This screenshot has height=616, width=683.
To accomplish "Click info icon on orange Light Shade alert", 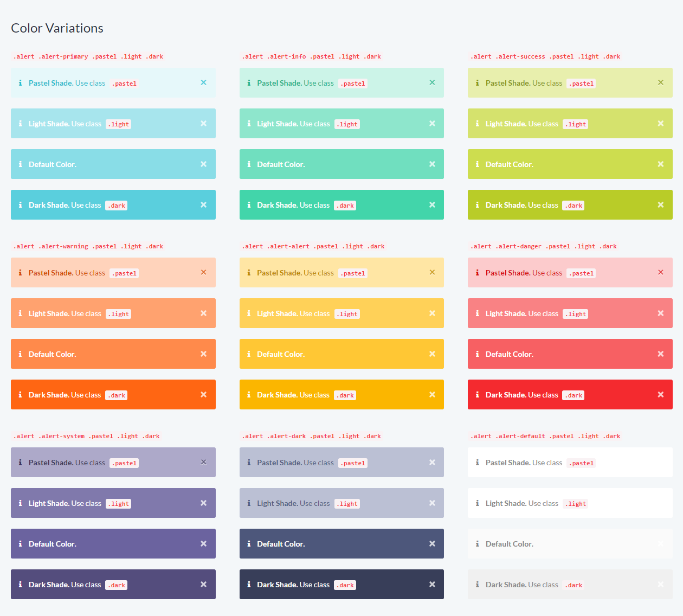I will point(21,313).
